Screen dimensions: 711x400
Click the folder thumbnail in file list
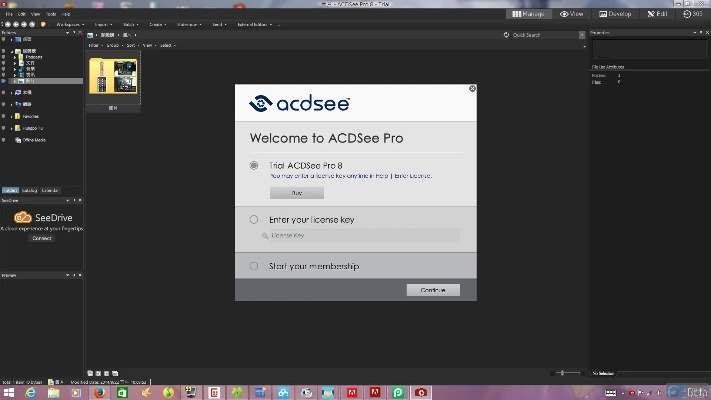(113, 77)
